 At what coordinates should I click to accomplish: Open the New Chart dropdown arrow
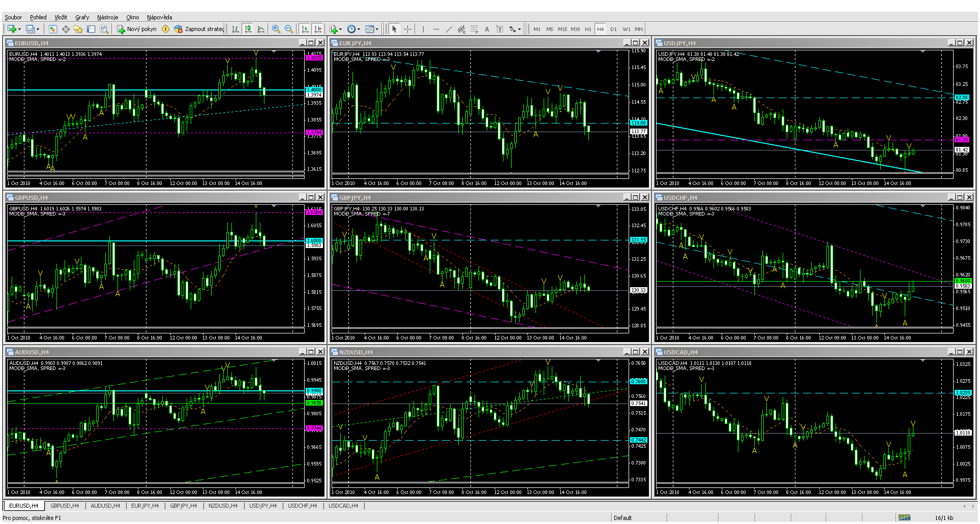coord(19,29)
